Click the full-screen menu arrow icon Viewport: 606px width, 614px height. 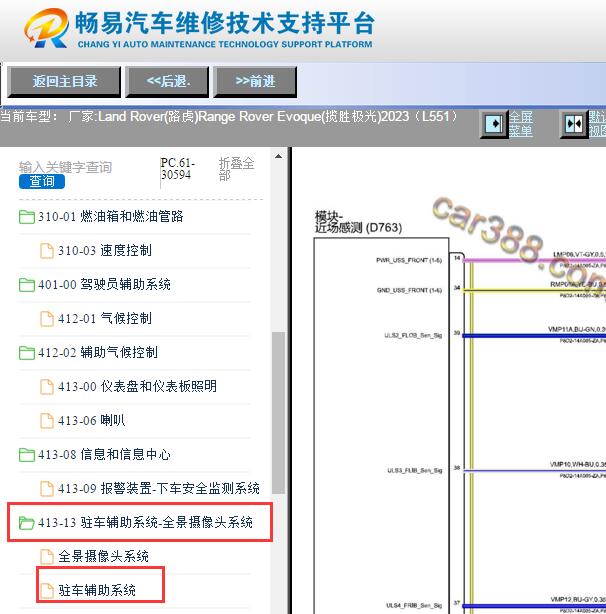point(494,124)
